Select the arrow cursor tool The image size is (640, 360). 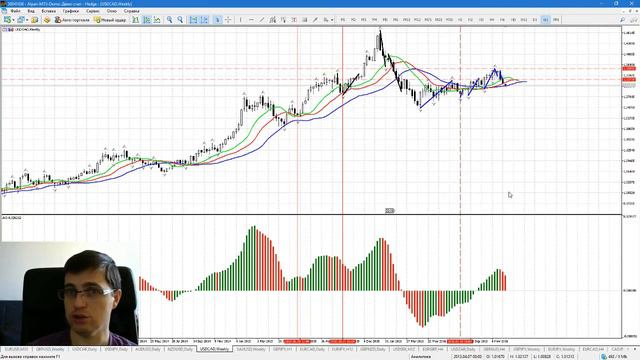pyautogui.click(x=218, y=20)
